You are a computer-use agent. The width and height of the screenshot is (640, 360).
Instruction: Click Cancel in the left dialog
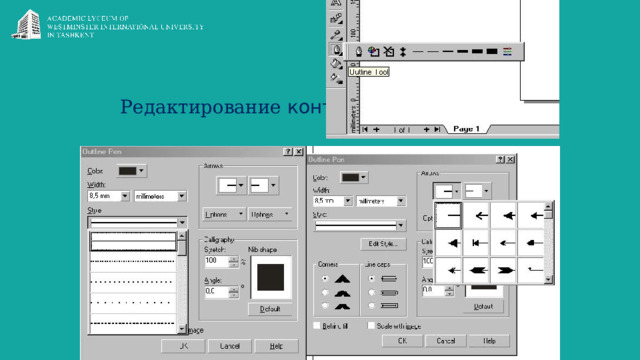coord(230,346)
